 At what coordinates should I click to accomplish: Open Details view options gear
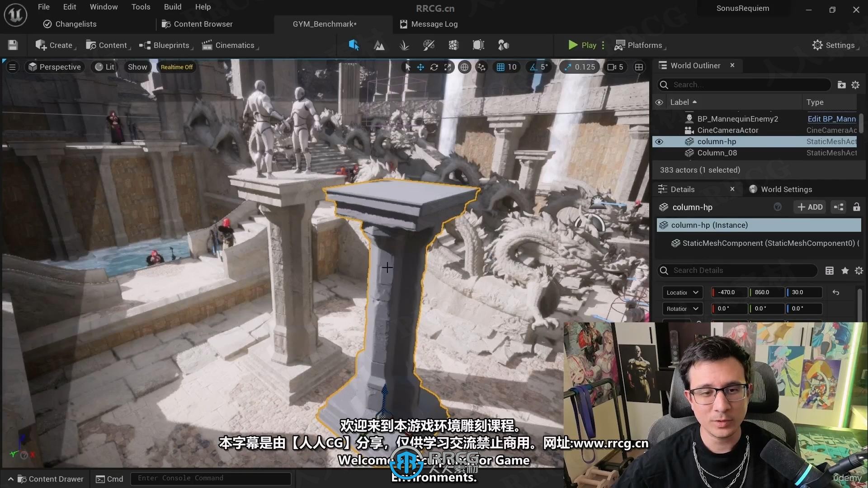click(x=859, y=270)
